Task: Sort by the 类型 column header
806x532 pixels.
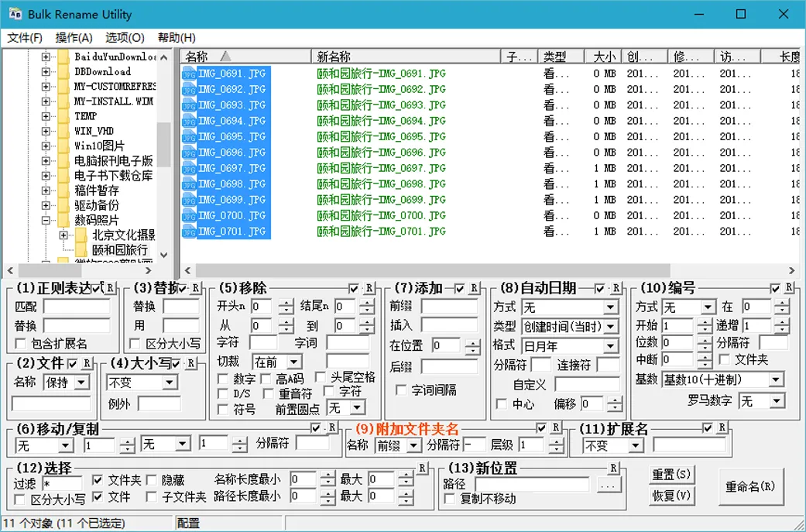Action: point(561,57)
